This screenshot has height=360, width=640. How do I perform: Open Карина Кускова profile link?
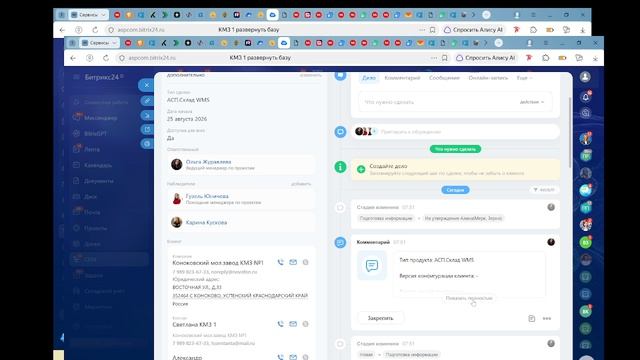(x=206, y=222)
